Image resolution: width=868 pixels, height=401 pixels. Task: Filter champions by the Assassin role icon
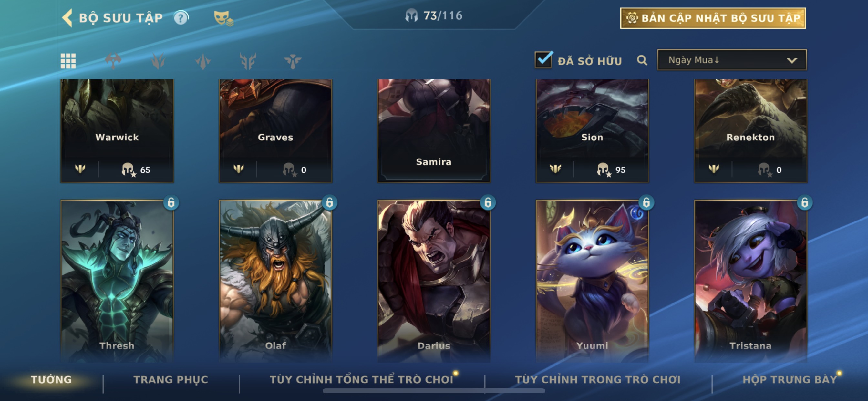tap(203, 61)
